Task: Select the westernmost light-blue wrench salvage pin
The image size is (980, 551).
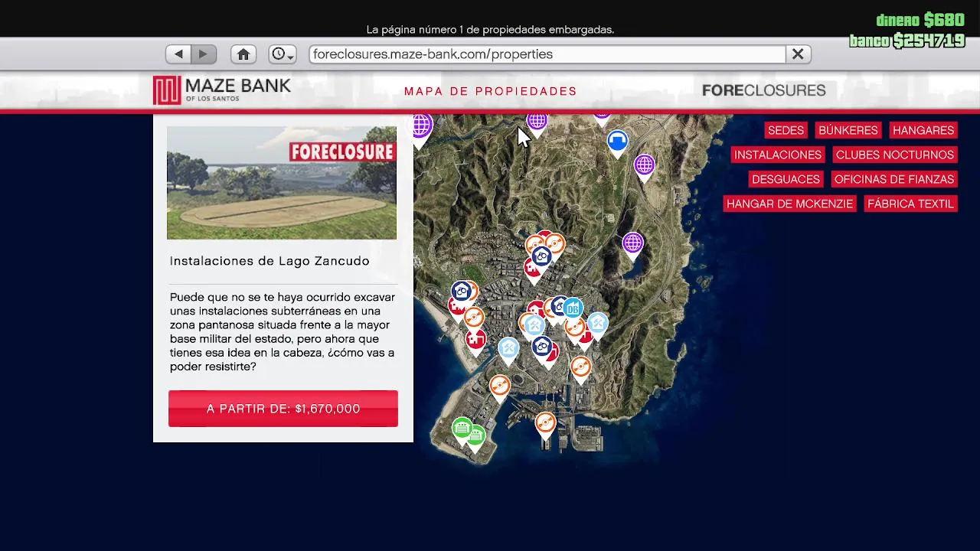Action: click(x=508, y=350)
